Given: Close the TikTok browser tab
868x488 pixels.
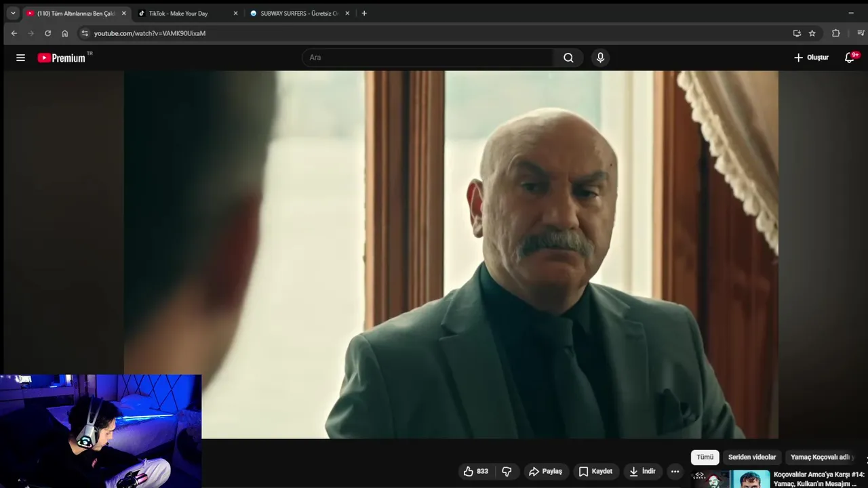Looking at the screenshot, I should 235,14.
